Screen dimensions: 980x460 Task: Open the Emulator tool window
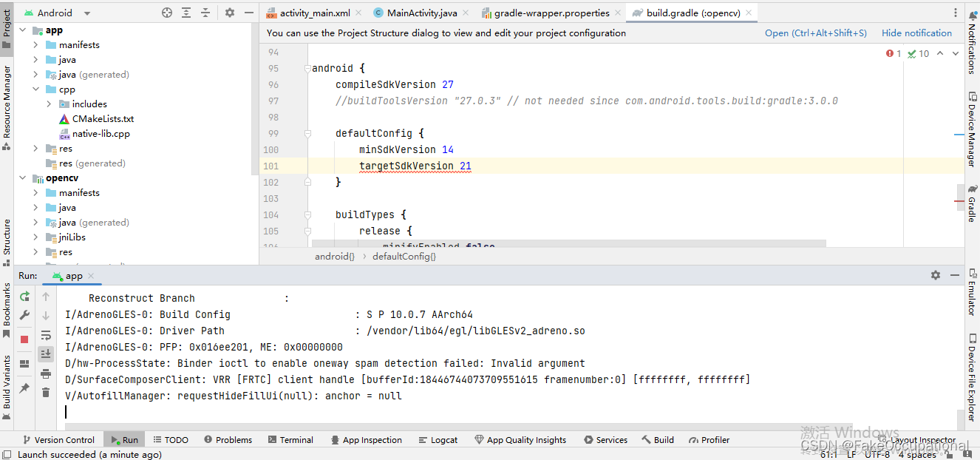[x=972, y=292]
